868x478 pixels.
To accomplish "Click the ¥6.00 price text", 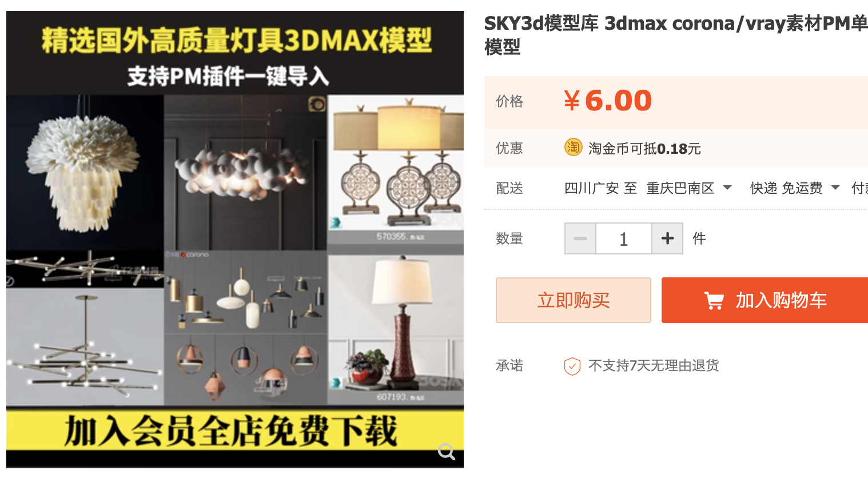I will pos(608,101).
